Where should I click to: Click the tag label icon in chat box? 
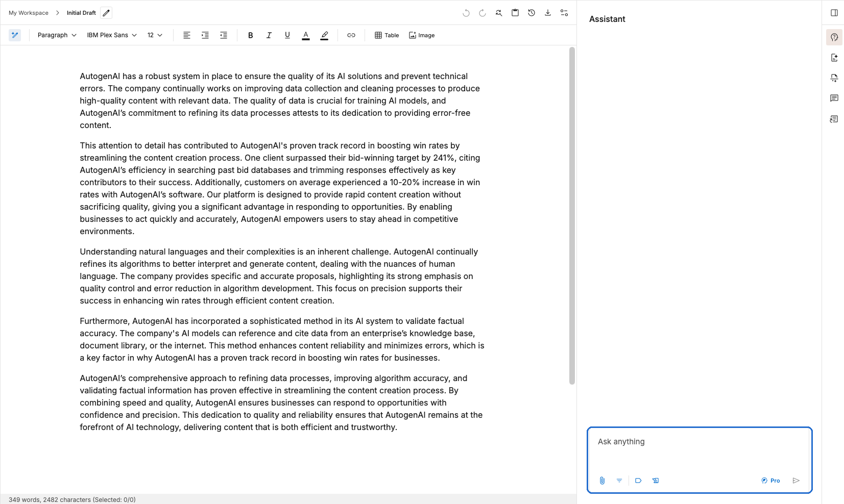click(x=638, y=481)
